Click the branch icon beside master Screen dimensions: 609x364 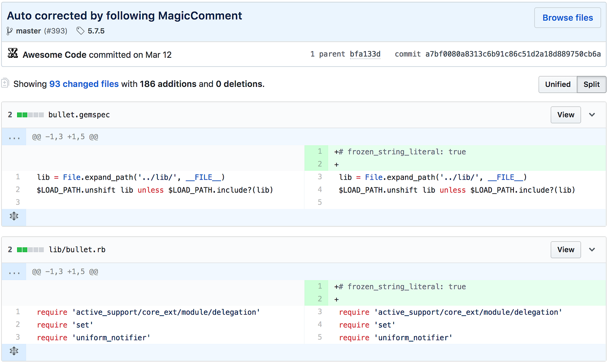point(10,30)
